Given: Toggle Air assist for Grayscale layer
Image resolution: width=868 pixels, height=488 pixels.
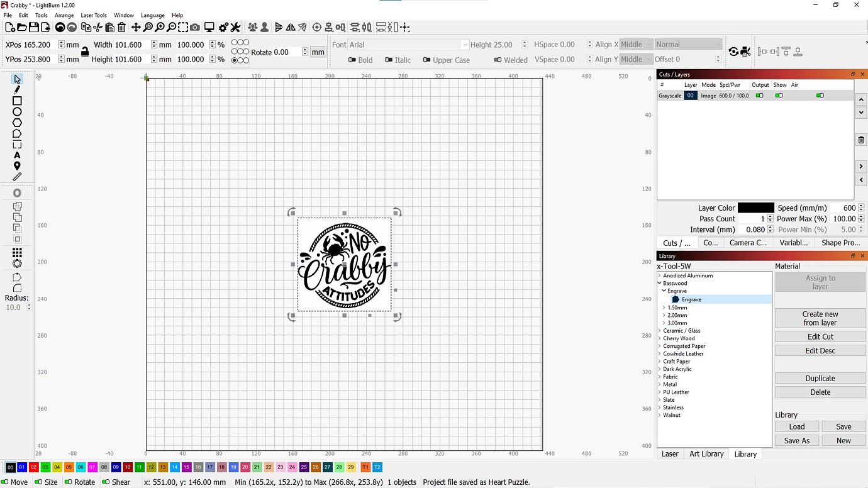Looking at the screenshot, I should click(820, 96).
